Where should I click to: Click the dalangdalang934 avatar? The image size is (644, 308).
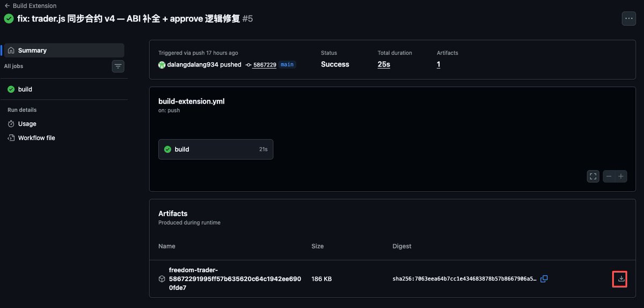click(x=162, y=64)
